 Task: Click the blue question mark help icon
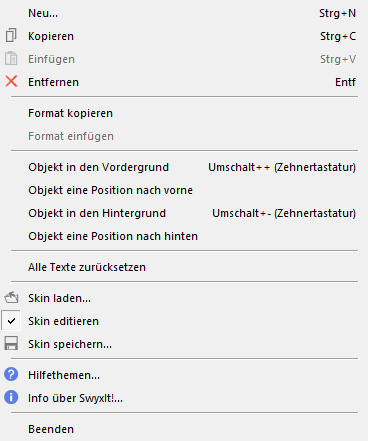(11, 374)
